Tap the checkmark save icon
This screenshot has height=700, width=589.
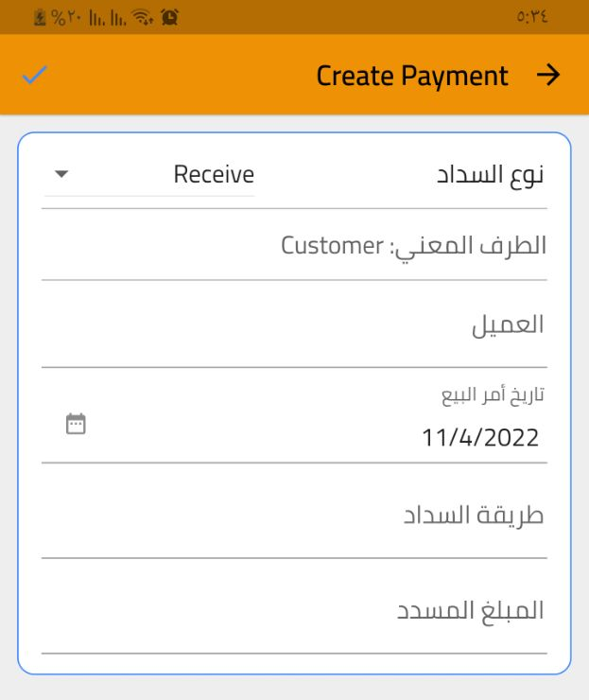click(x=34, y=76)
